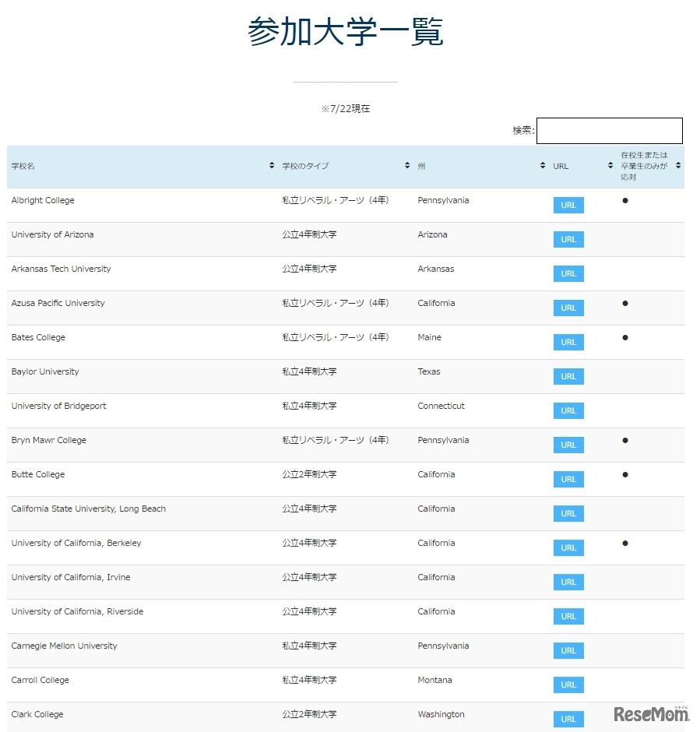This screenshot has width=700, height=732.
Task: Open the URL button for Clark College
Action: [568, 719]
